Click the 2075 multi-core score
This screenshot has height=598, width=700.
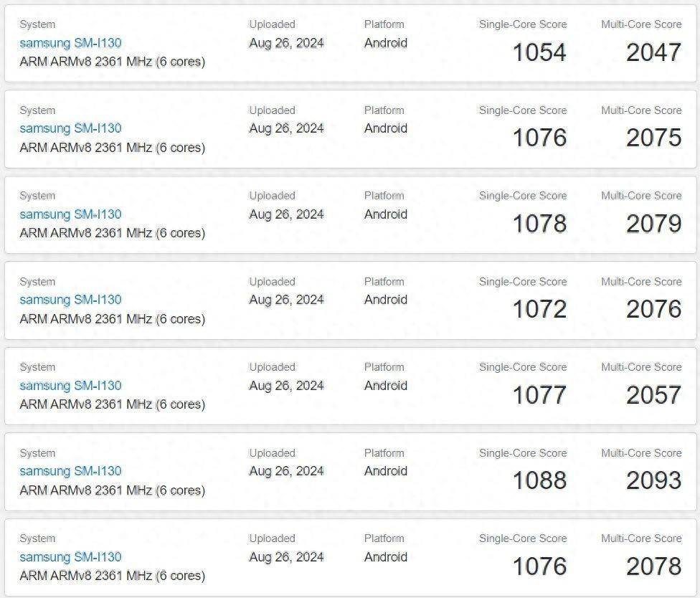click(x=653, y=138)
